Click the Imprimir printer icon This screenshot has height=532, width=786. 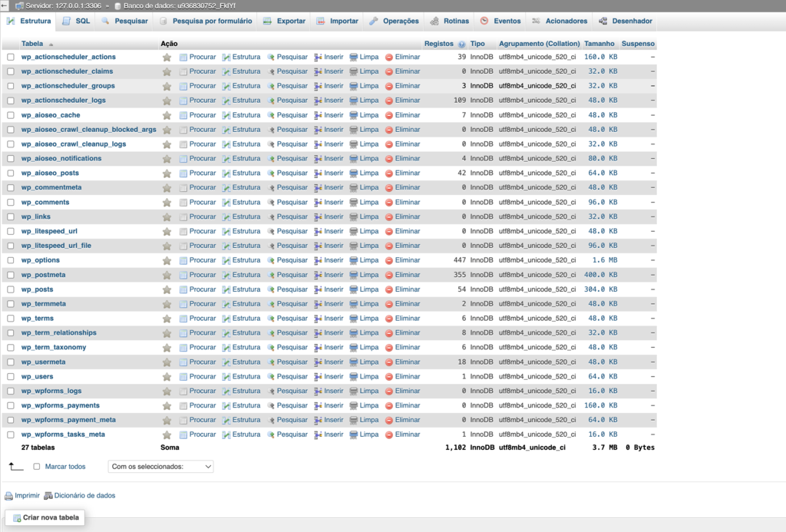pos(9,495)
